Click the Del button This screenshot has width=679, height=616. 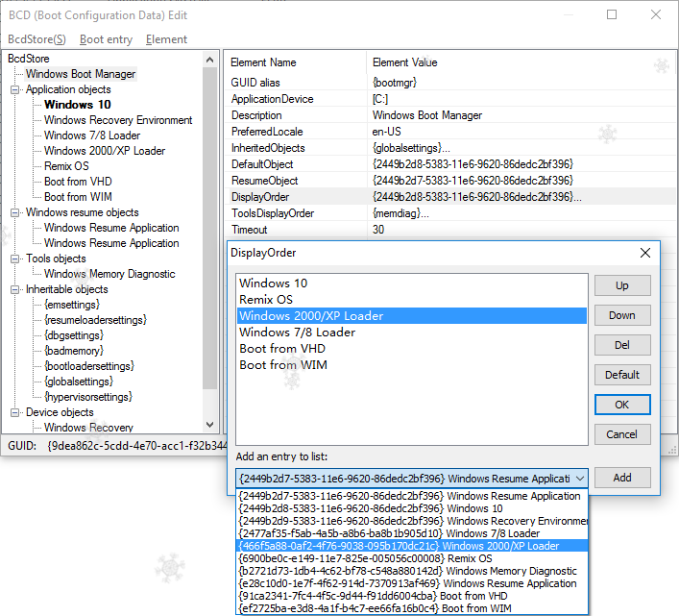click(x=622, y=345)
